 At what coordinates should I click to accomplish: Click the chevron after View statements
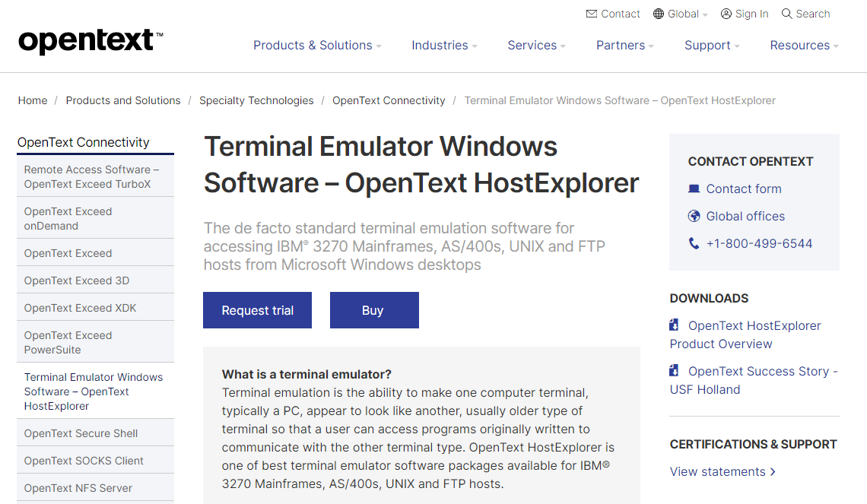point(773,472)
